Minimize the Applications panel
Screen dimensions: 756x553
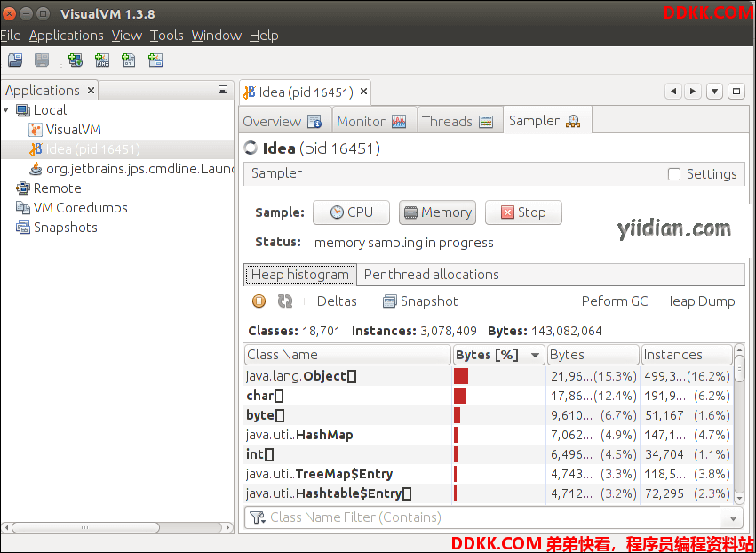pyautogui.click(x=223, y=90)
